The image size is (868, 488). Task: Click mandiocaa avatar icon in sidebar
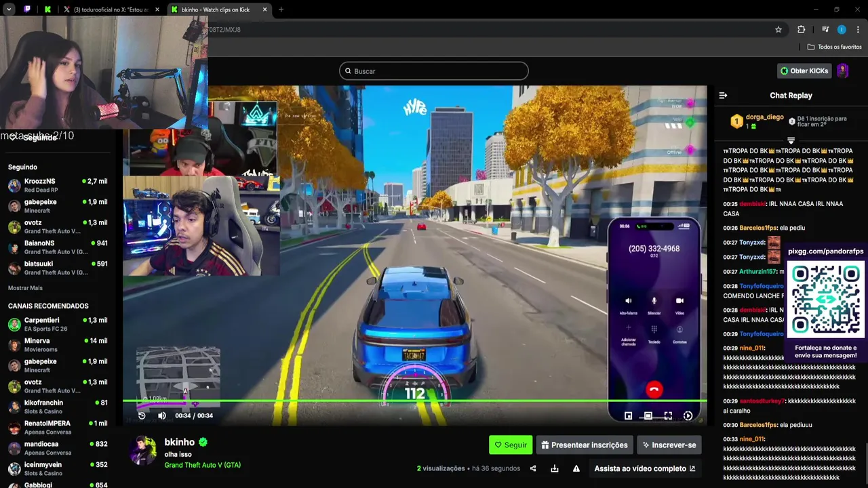(x=14, y=448)
